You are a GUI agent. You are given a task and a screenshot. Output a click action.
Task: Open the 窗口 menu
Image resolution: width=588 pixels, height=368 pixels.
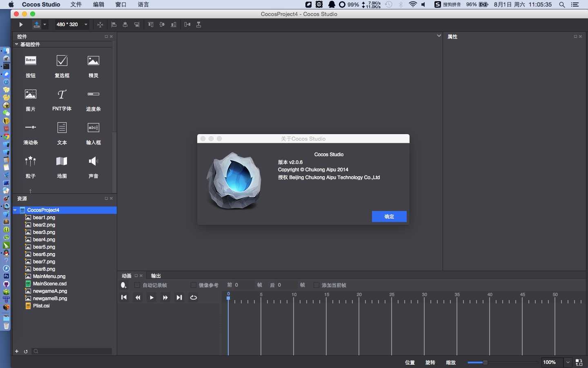tap(121, 4)
